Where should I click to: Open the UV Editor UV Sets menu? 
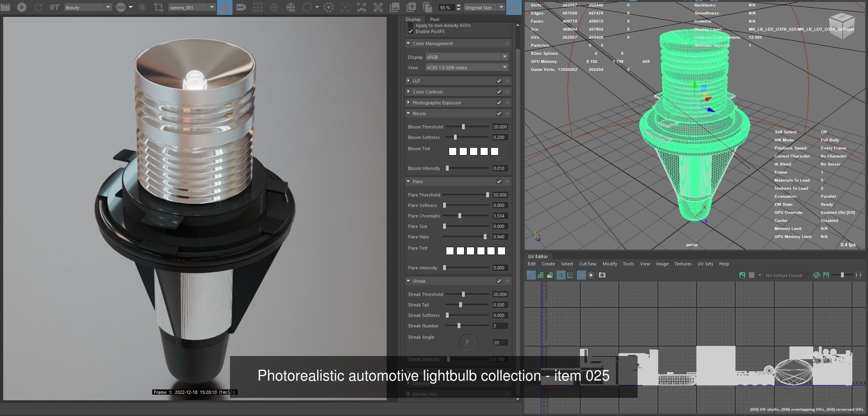point(705,264)
